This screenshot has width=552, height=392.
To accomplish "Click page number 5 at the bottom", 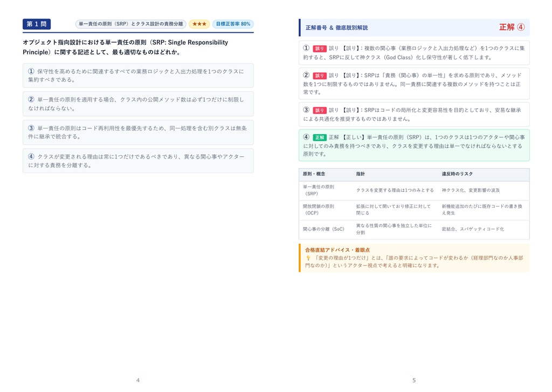I will click(x=414, y=380).
